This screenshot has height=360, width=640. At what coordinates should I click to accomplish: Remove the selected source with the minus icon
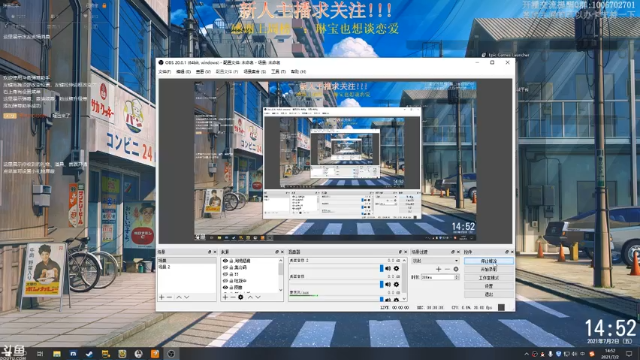(x=233, y=297)
